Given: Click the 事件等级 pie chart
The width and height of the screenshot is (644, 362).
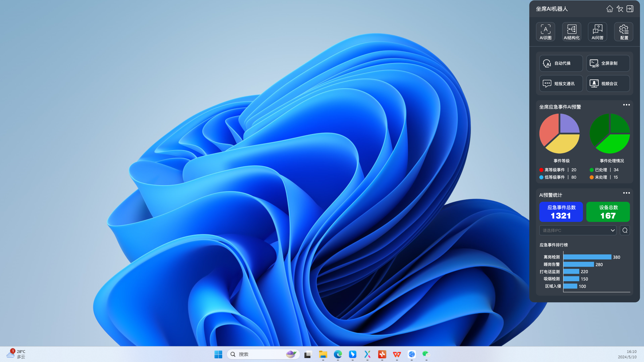Looking at the screenshot, I should (559, 134).
